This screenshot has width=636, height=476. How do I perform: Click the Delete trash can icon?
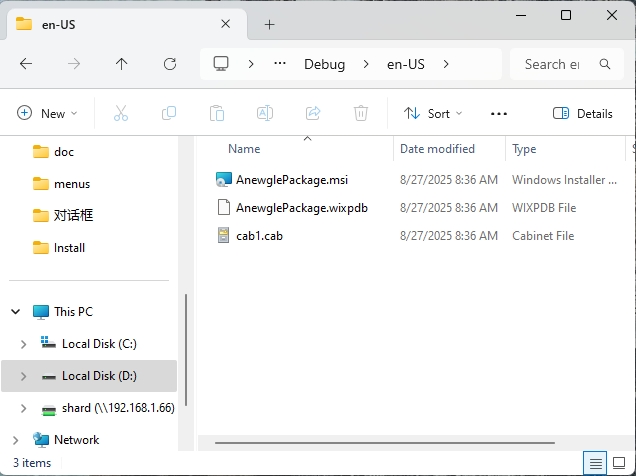361,114
